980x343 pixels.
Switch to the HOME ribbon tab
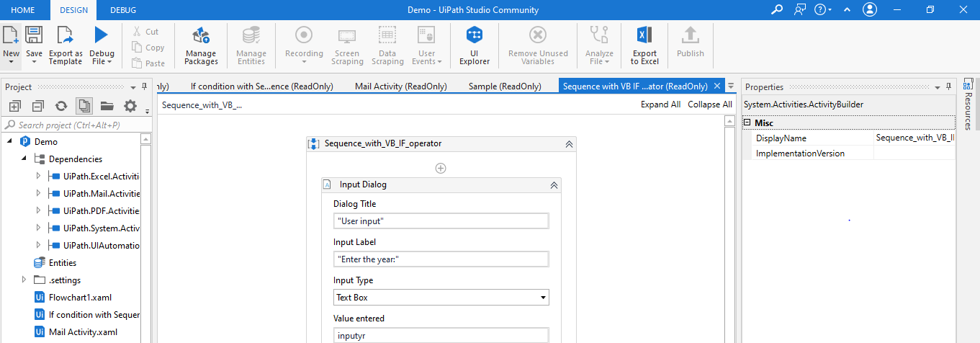tap(23, 10)
